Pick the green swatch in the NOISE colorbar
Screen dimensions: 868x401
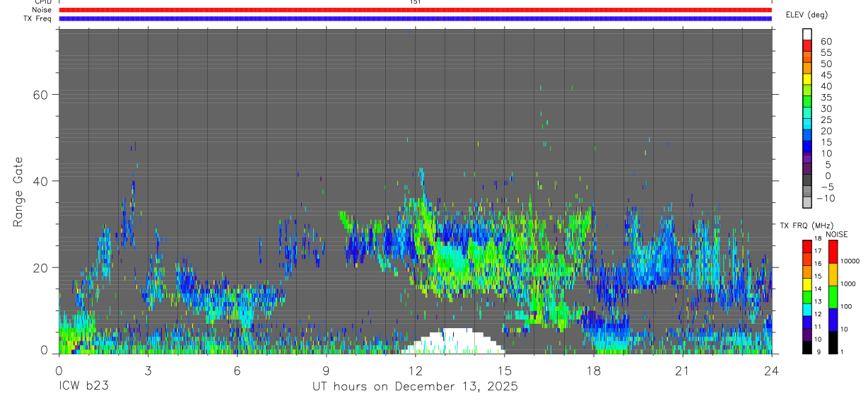click(x=833, y=297)
